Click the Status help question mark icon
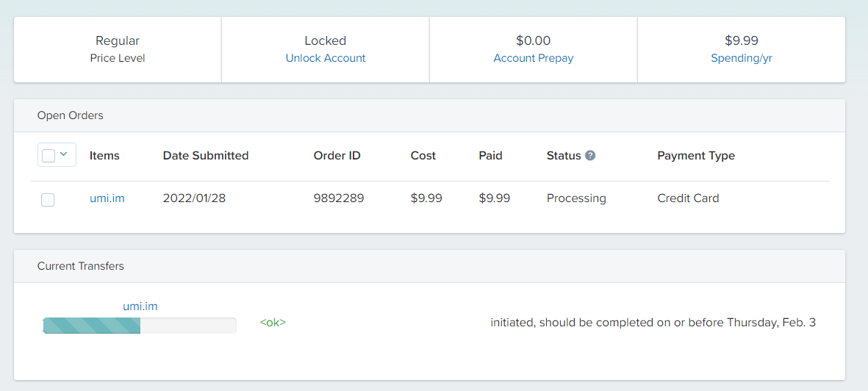Screen dimensions: 868x391 click(590, 156)
